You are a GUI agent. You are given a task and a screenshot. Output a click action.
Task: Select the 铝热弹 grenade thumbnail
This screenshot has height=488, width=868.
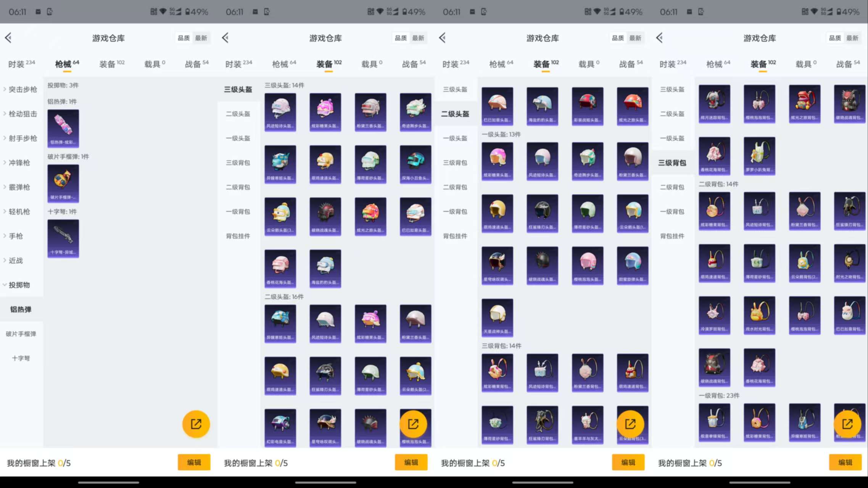pyautogui.click(x=63, y=128)
